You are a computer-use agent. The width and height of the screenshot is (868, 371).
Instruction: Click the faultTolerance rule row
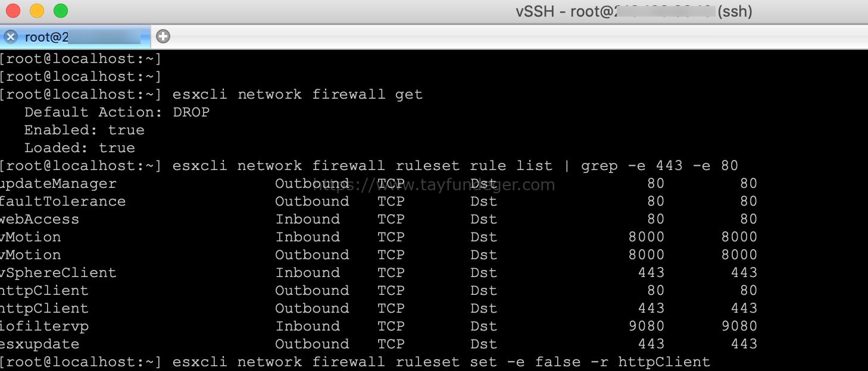pyautogui.click(x=379, y=202)
